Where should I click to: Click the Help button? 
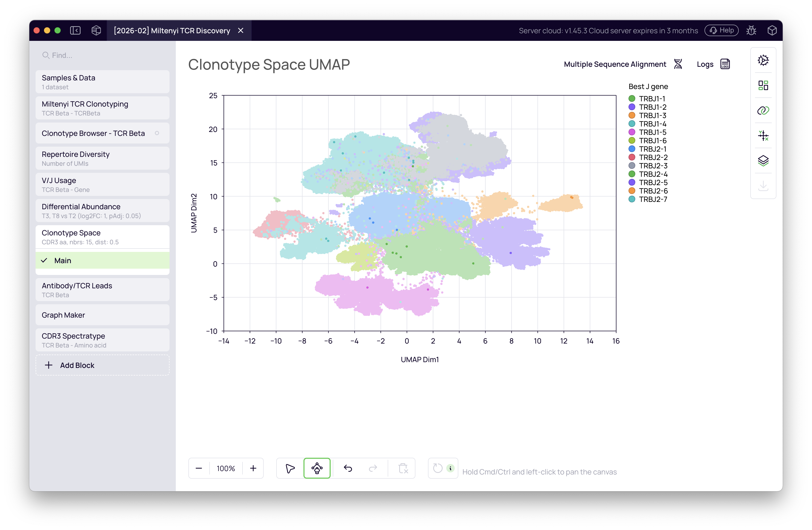point(721,30)
